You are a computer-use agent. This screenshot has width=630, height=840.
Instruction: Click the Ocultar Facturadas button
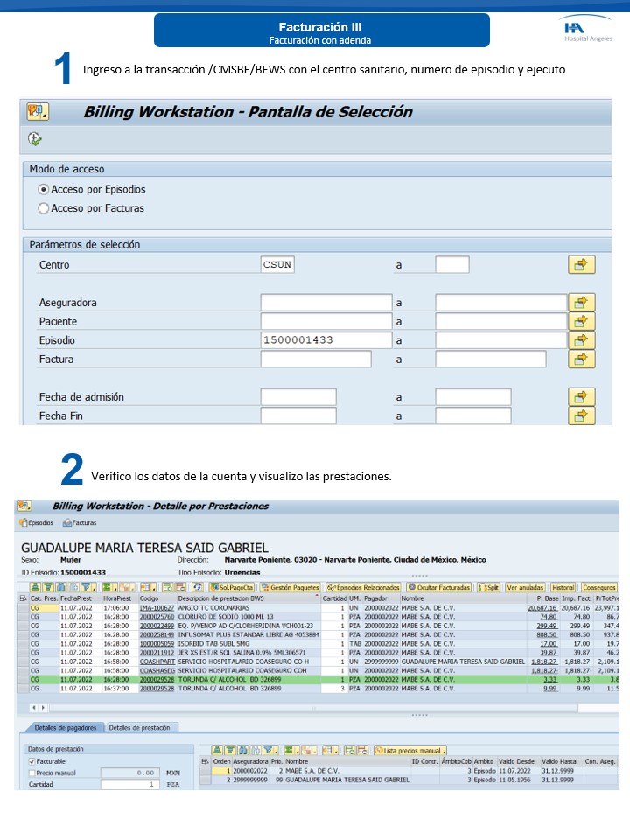point(438,587)
